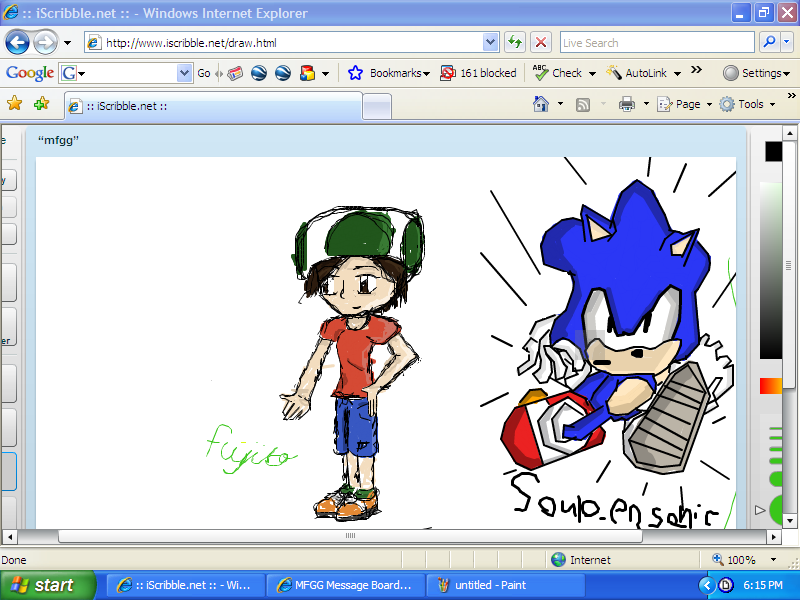This screenshot has height=600, width=800.
Task: Switch to the iScribble.net tab
Action: point(212,106)
